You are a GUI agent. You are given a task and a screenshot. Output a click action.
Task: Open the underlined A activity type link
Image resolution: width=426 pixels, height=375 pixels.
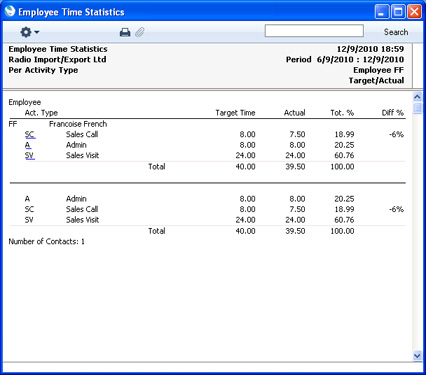[28, 145]
